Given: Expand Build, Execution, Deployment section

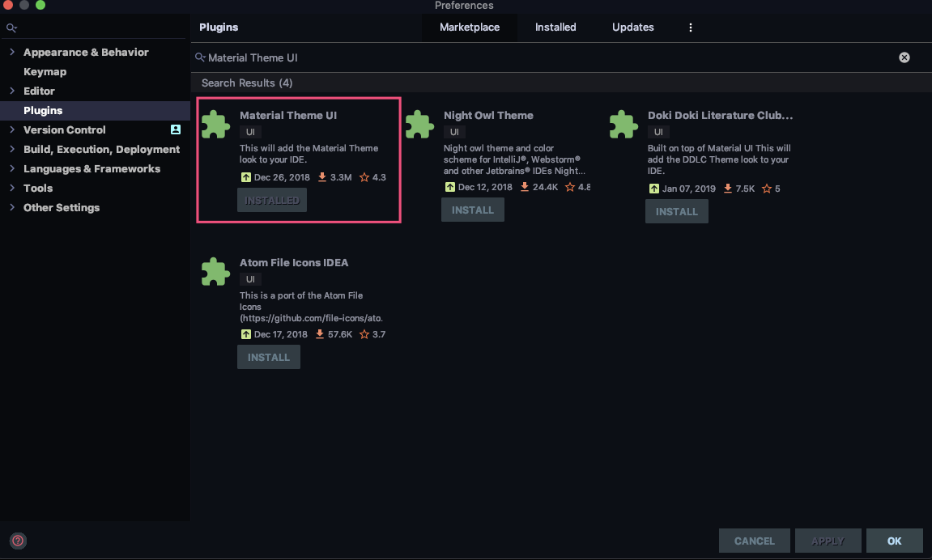Looking at the screenshot, I should coord(12,149).
